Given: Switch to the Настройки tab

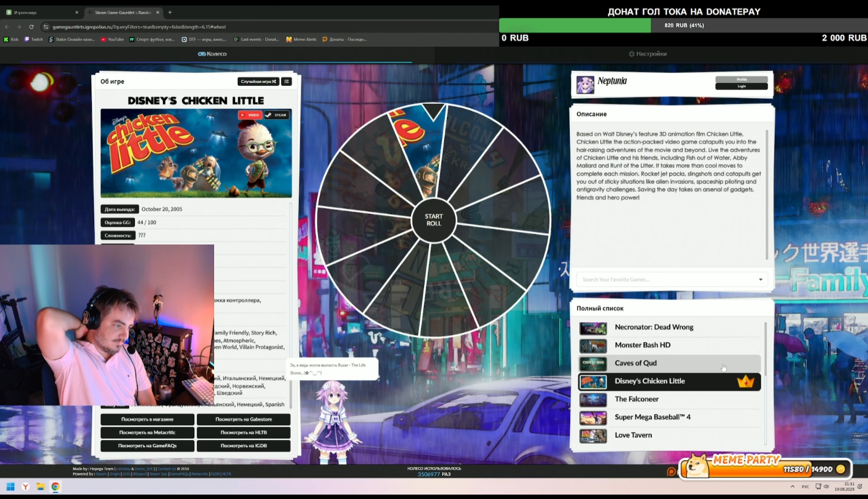Looking at the screenshot, I should 648,54.
